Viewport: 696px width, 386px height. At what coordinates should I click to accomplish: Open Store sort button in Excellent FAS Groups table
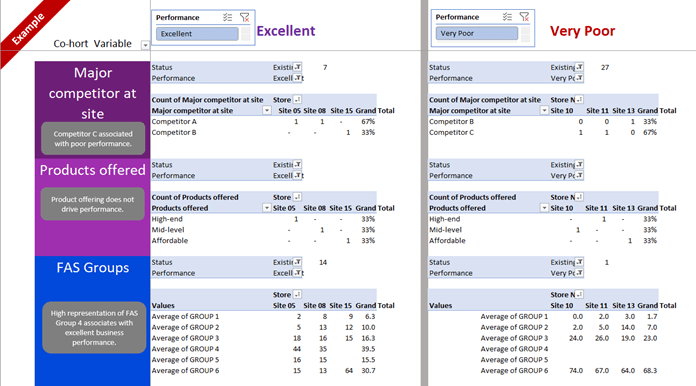(297, 295)
